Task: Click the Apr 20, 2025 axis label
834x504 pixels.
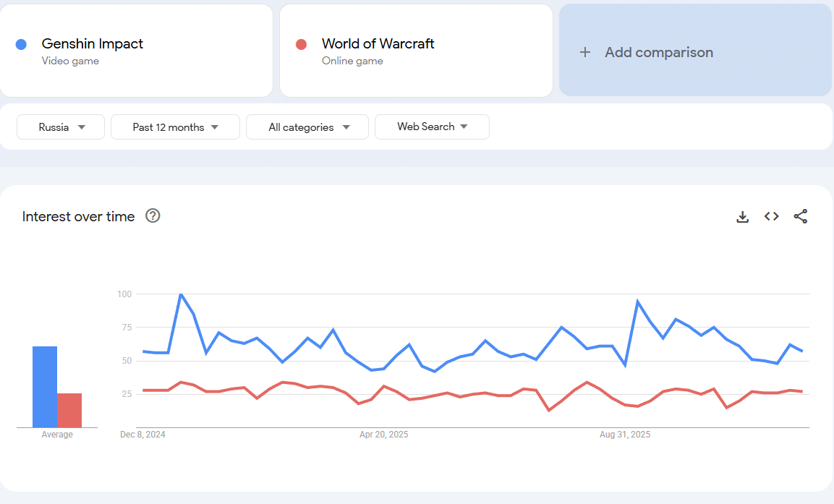Action: click(x=384, y=435)
